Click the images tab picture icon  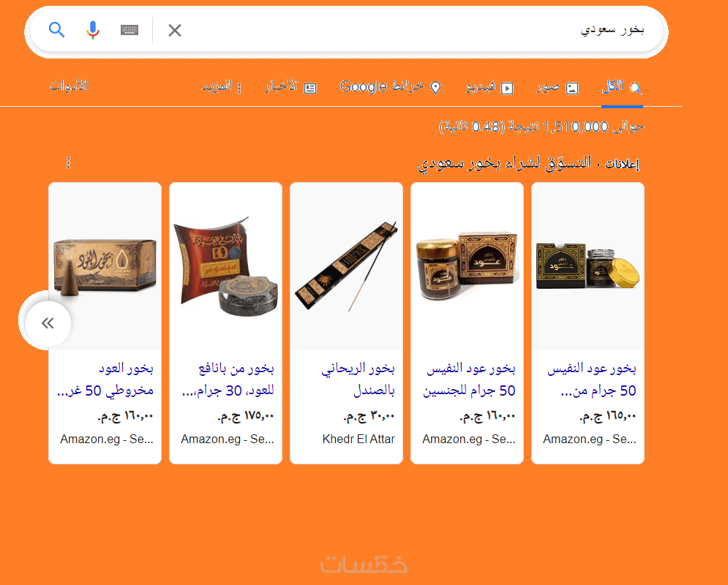pyautogui.click(x=572, y=88)
